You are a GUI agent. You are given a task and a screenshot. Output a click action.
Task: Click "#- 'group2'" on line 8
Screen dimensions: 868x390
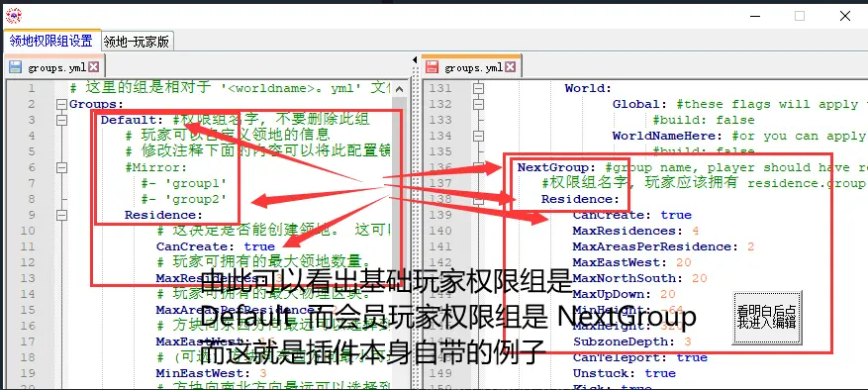click(x=184, y=199)
